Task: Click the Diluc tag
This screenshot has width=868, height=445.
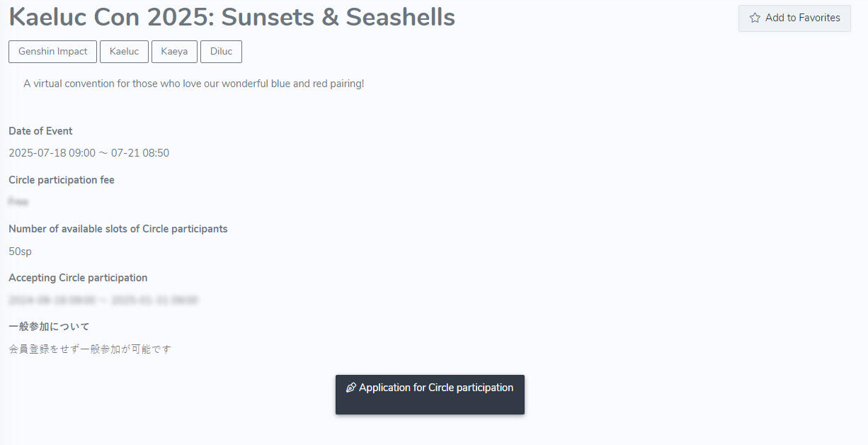Action: 221,52
